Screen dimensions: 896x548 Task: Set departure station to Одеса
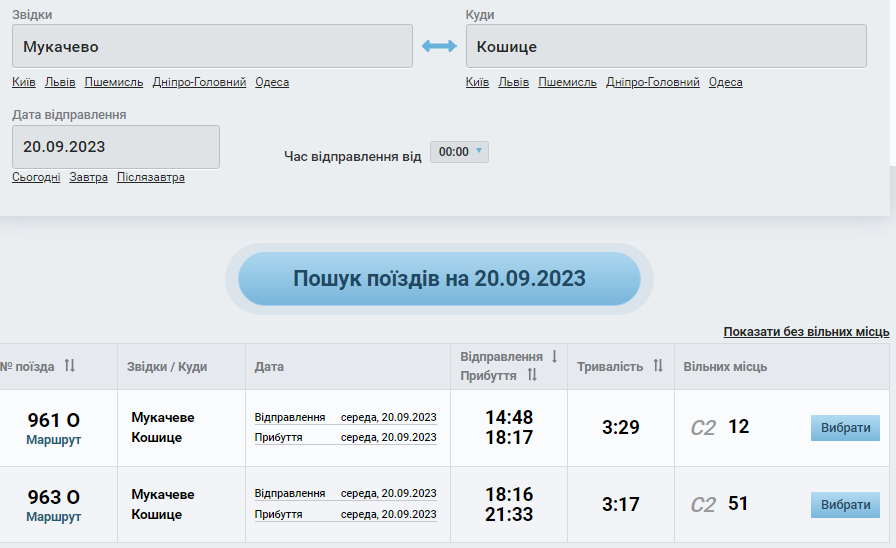pyautogui.click(x=272, y=82)
